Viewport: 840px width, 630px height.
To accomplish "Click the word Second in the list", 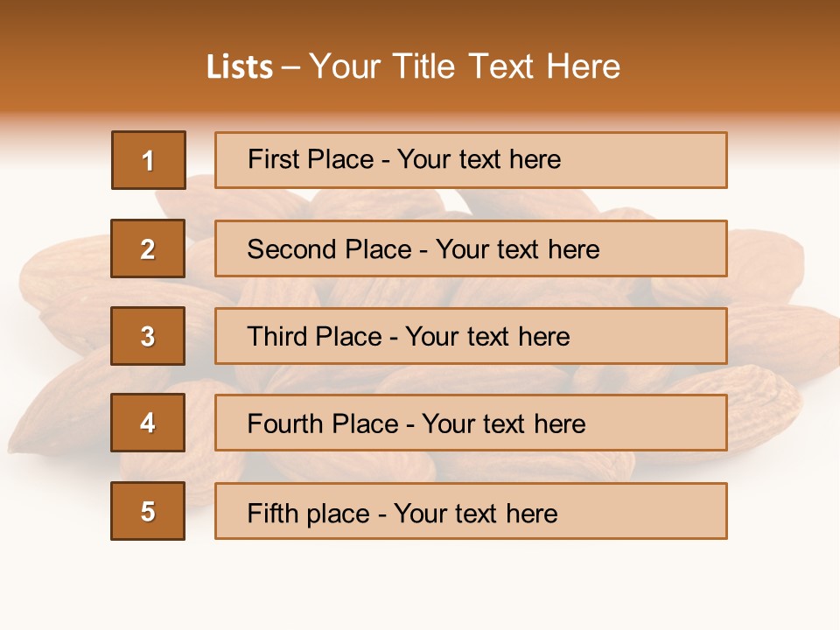I will 292,249.
